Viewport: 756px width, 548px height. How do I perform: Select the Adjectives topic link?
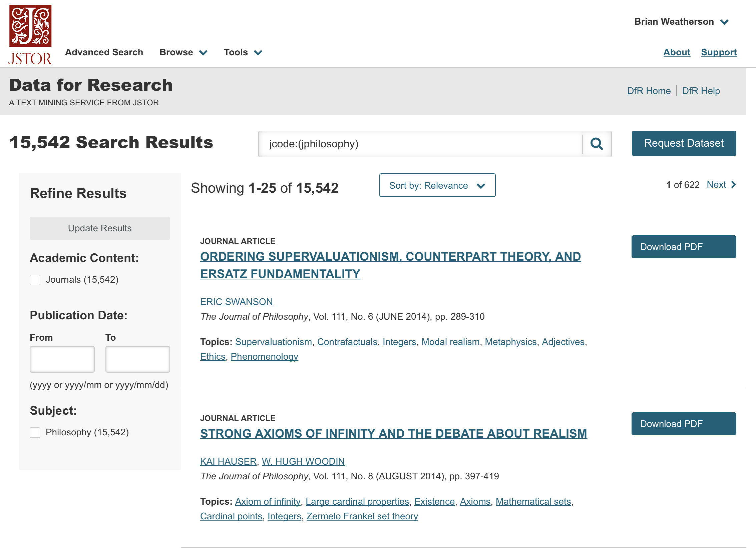(563, 342)
